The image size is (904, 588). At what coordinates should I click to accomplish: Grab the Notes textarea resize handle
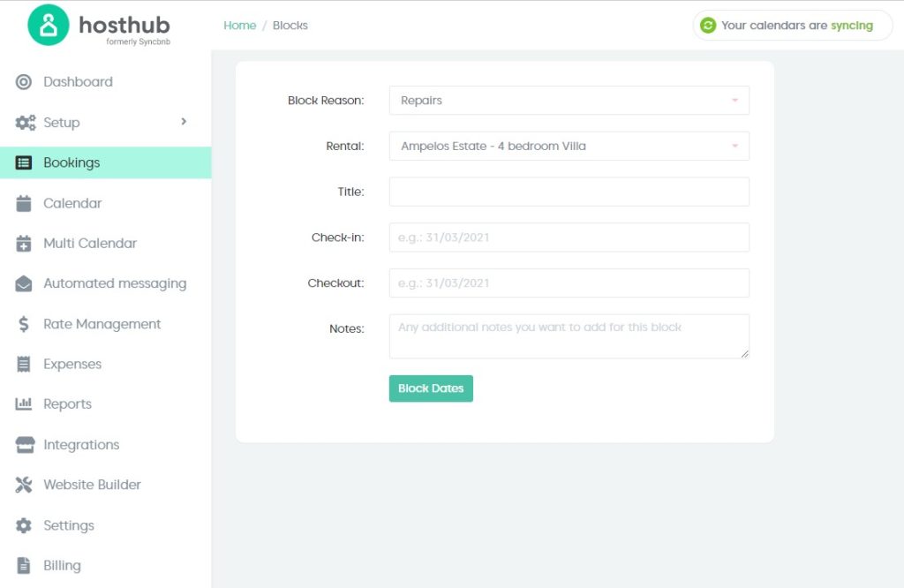[744, 353]
